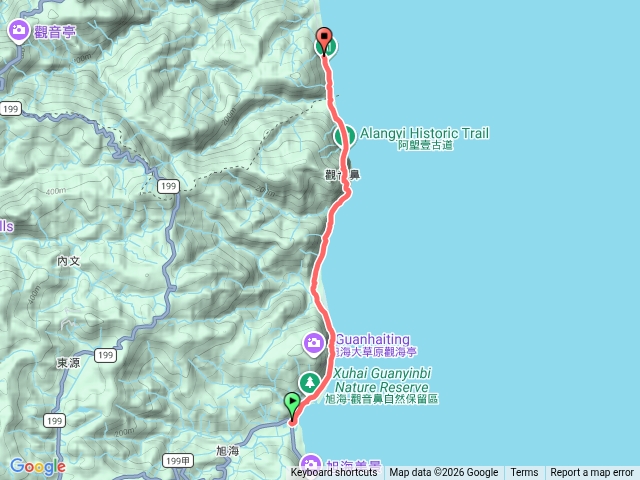Click the 旭海 village label

click(x=227, y=451)
